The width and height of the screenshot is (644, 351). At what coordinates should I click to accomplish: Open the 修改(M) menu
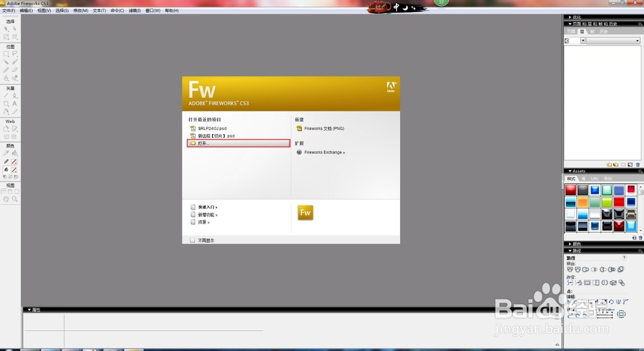(x=81, y=11)
